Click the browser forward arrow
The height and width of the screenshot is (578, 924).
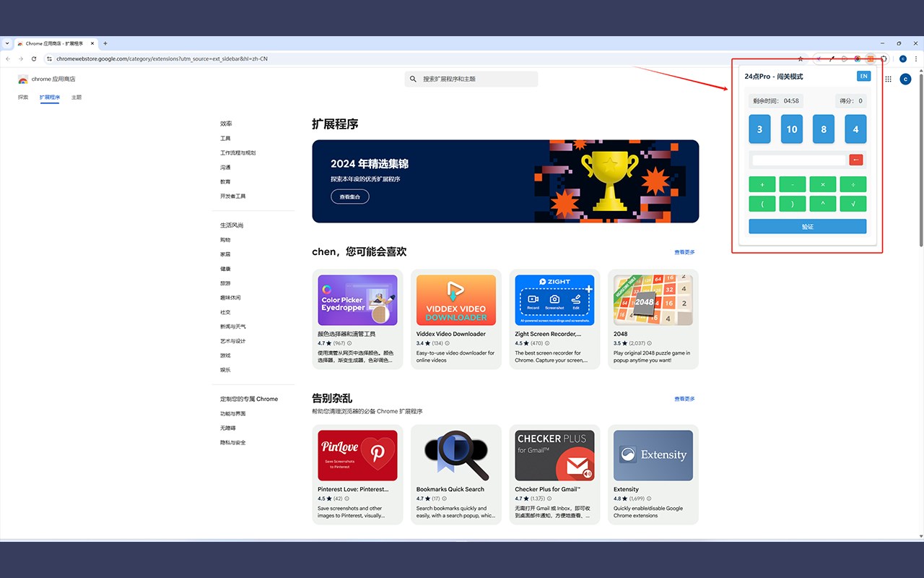point(21,59)
